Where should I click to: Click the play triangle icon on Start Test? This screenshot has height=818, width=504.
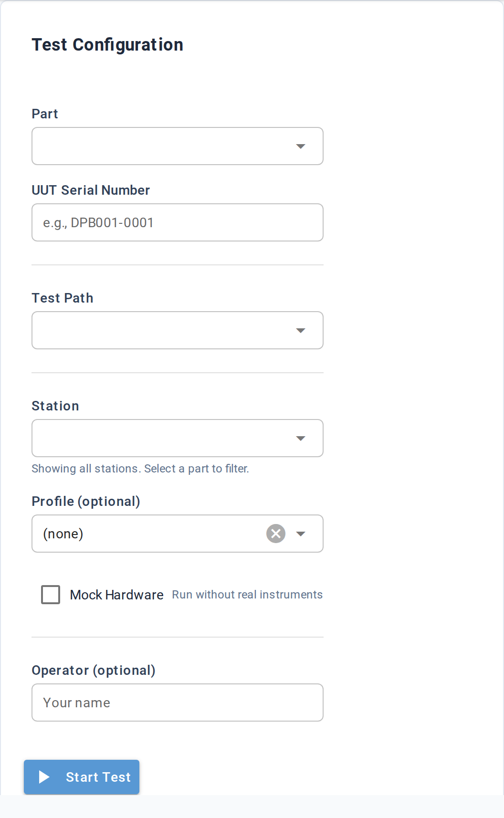pyautogui.click(x=44, y=777)
